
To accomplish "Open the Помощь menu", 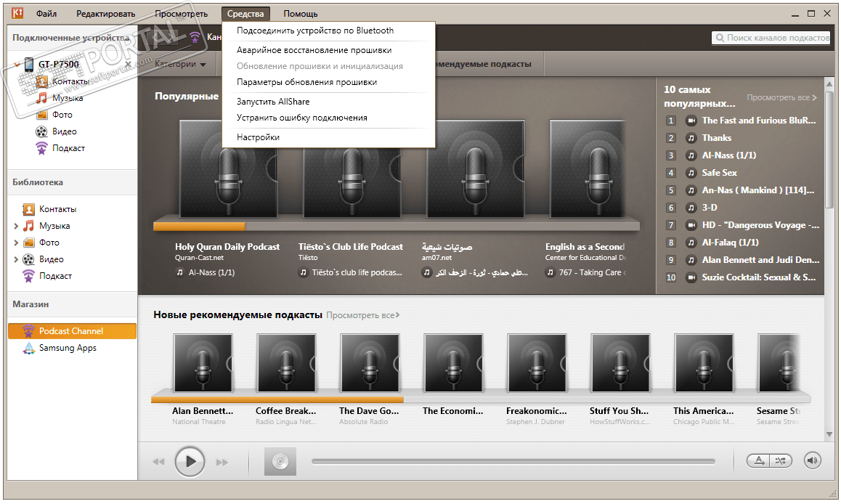I will click(x=301, y=14).
